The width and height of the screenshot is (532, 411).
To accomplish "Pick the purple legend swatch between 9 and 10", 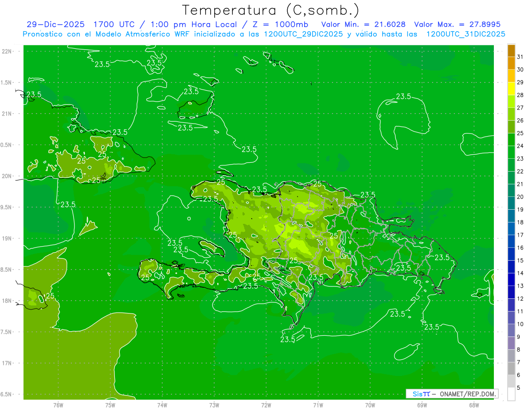I will [511, 331].
